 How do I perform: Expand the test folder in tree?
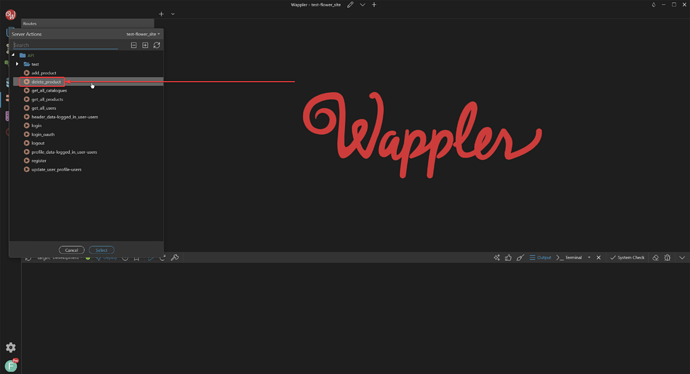[x=17, y=64]
